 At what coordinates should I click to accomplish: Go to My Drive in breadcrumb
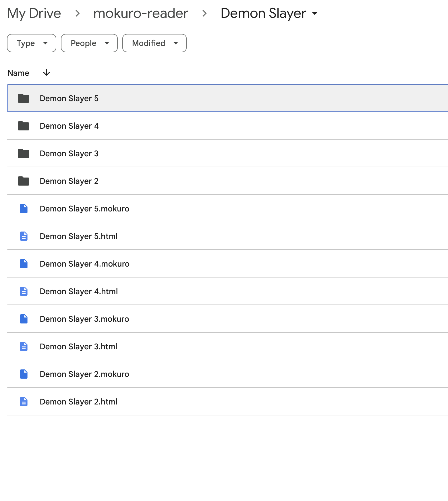coord(34,13)
